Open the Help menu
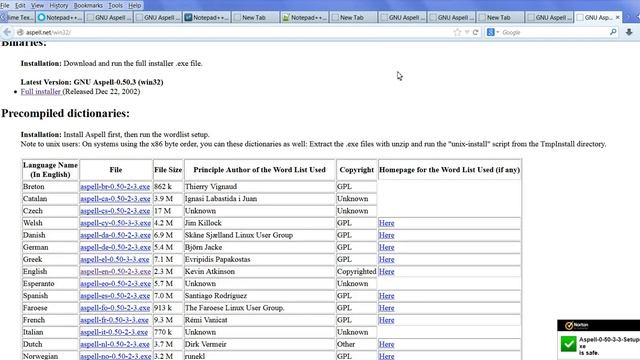 pyautogui.click(x=134, y=6)
